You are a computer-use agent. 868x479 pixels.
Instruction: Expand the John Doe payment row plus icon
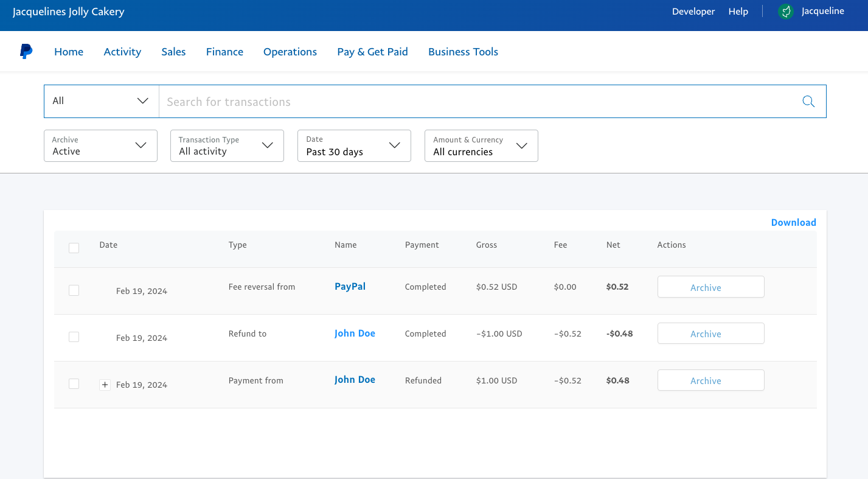click(x=105, y=385)
